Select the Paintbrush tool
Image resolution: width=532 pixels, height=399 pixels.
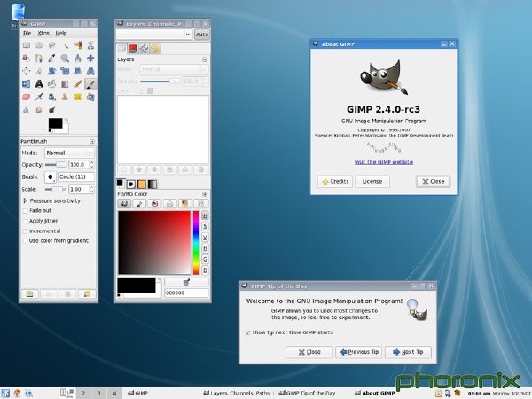(x=90, y=84)
